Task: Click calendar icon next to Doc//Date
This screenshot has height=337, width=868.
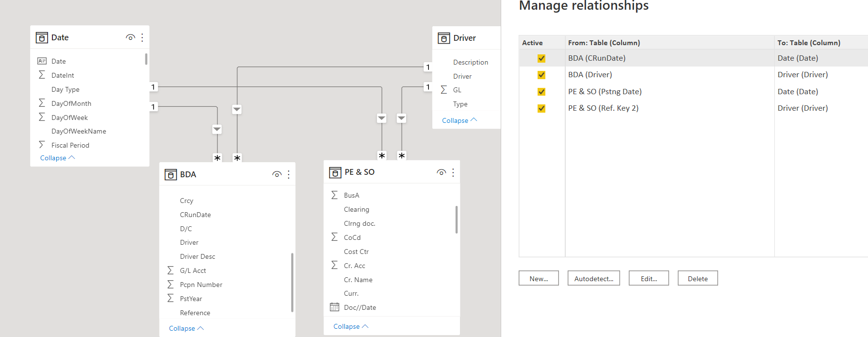Action: (x=334, y=307)
